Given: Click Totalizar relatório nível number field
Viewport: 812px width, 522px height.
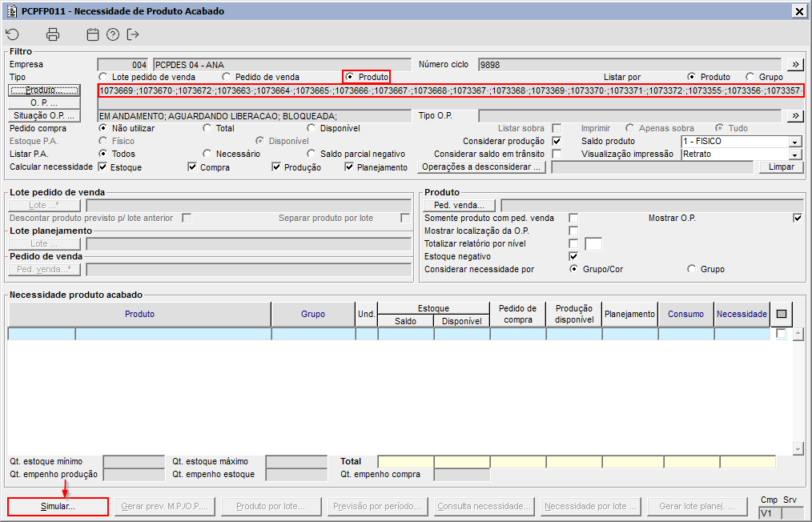Looking at the screenshot, I should (593, 244).
